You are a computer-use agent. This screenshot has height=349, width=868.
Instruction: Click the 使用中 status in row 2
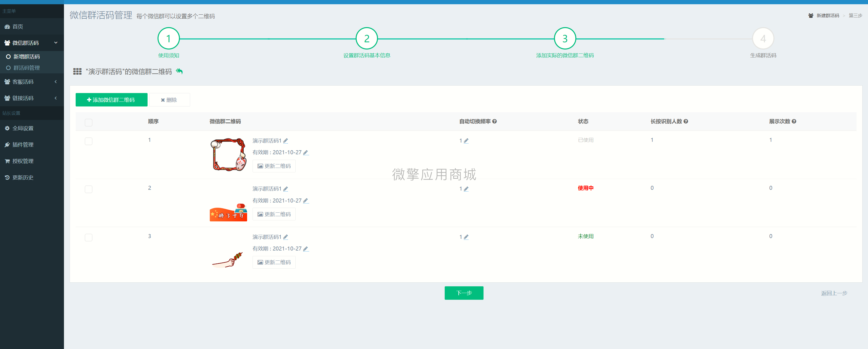point(586,188)
